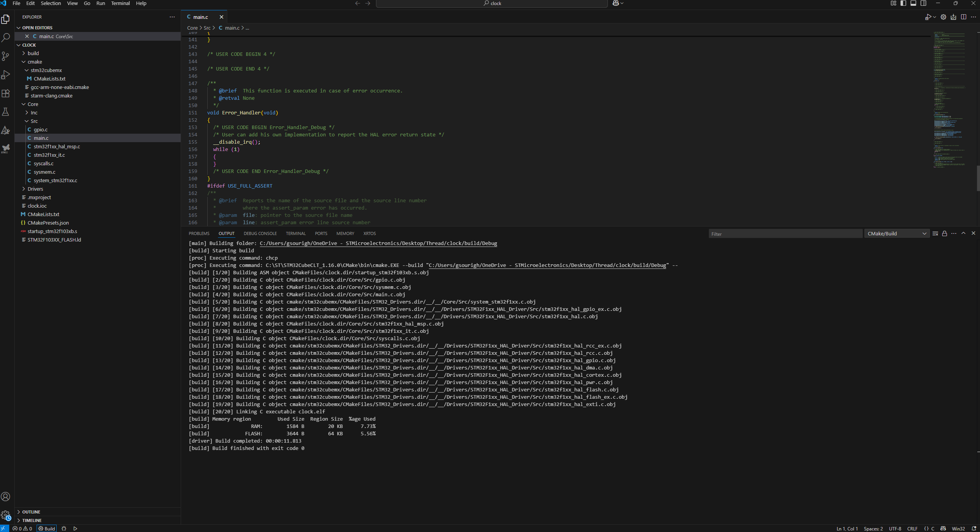Focus the output Filter input field
The width and height of the screenshot is (980, 532).
pyautogui.click(x=785, y=234)
